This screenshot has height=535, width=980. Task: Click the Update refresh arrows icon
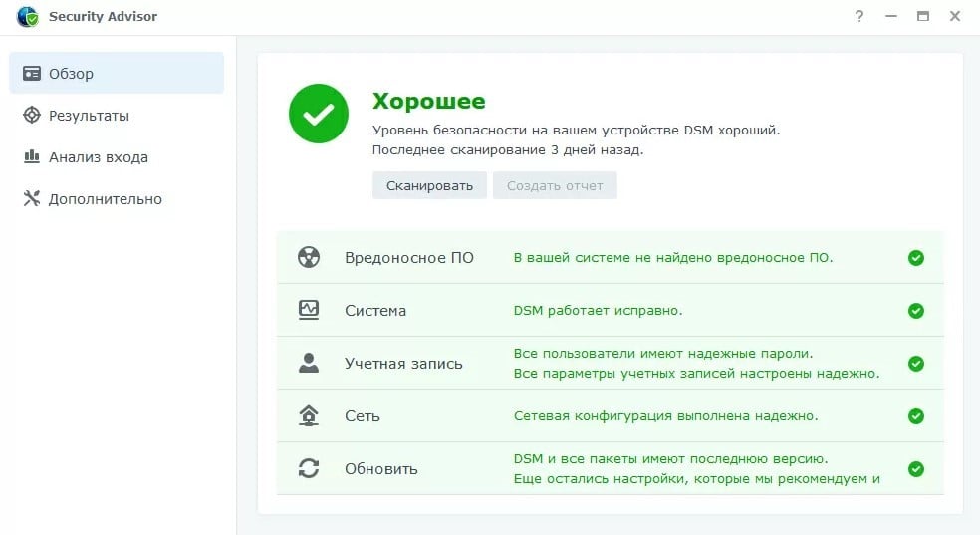point(309,468)
